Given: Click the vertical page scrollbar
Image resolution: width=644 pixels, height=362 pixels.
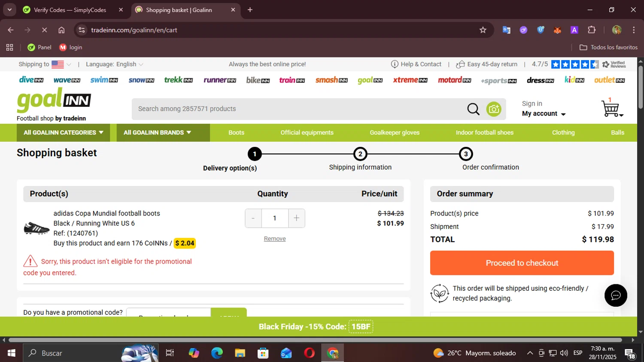Looking at the screenshot, I should coord(641,87).
